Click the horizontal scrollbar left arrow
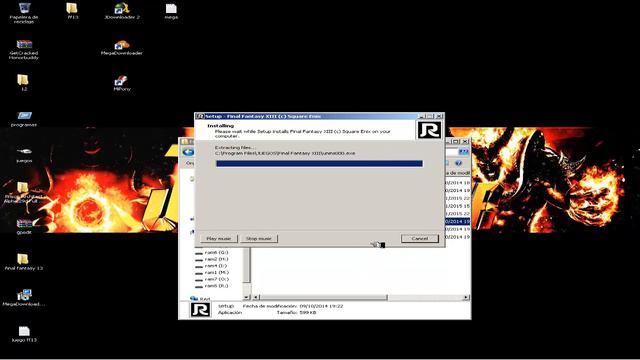 (256, 298)
